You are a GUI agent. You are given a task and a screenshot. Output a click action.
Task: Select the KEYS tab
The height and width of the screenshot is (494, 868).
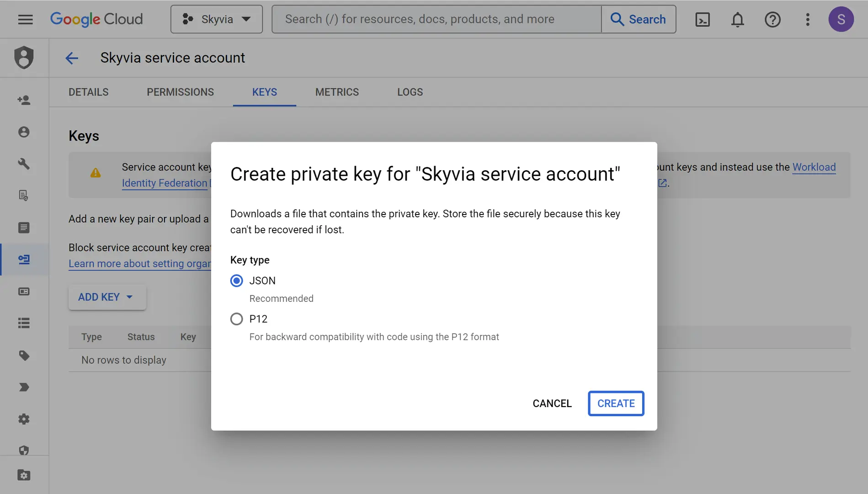pyautogui.click(x=265, y=92)
